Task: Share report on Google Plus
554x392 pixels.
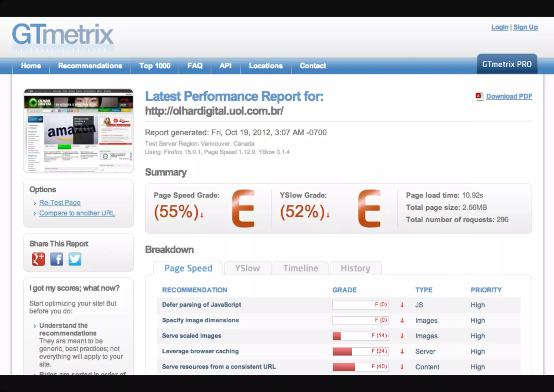Action: pos(38,259)
